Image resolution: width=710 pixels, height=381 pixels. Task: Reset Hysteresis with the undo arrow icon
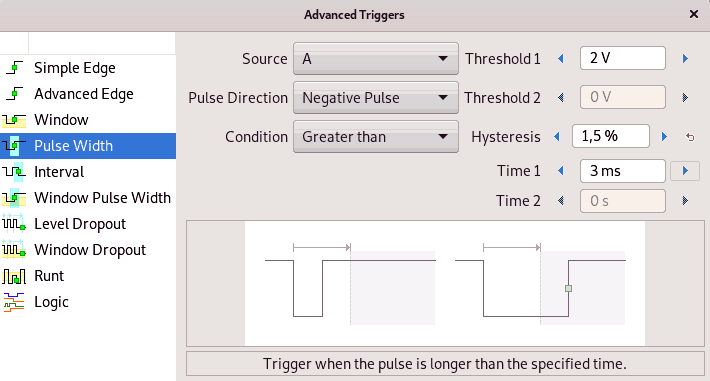pos(690,137)
